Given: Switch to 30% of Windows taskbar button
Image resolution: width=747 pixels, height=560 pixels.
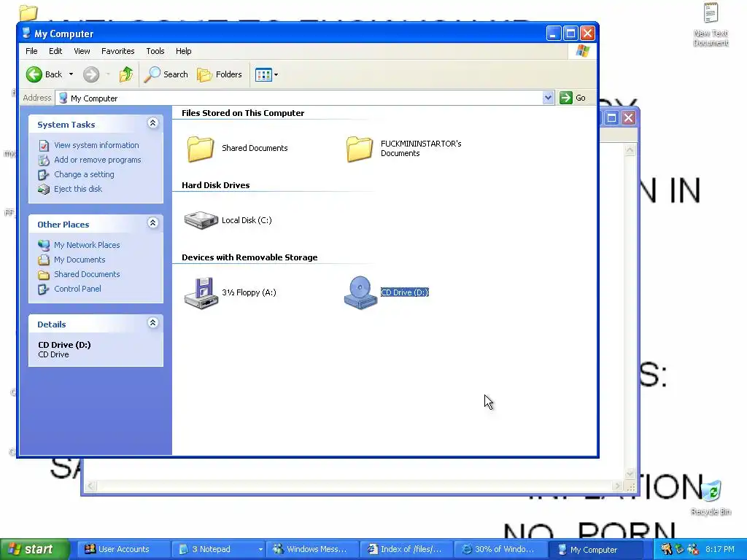Looking at the screenshot, I should tap(499, 550).
